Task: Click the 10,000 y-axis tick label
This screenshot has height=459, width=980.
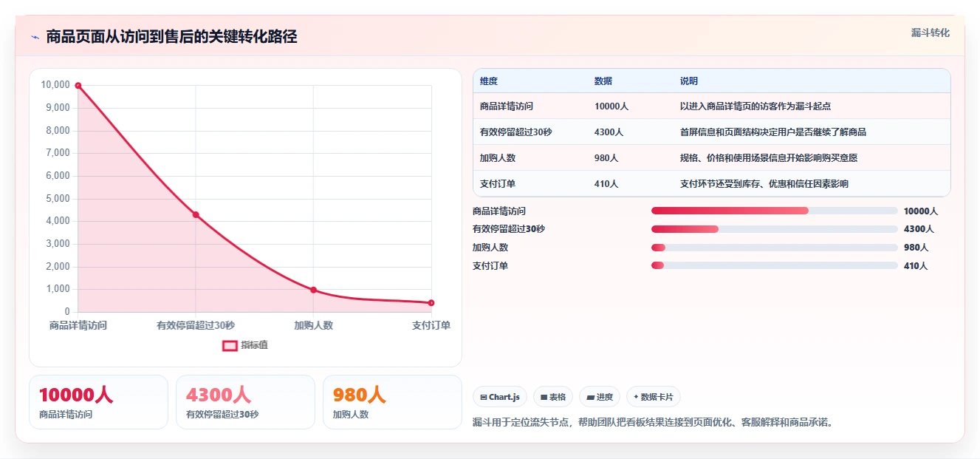Action: (x=55, y=85)
